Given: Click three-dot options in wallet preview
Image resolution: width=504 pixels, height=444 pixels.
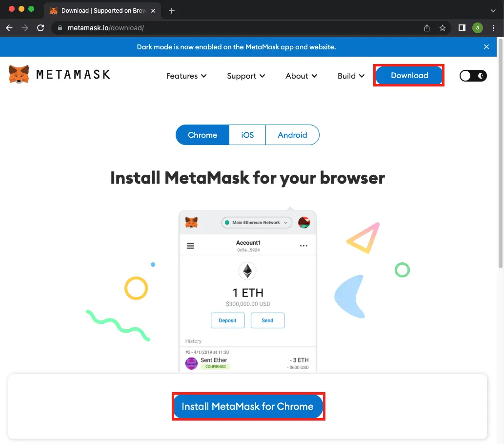Looking at the screenshot, I should (304, 246).
